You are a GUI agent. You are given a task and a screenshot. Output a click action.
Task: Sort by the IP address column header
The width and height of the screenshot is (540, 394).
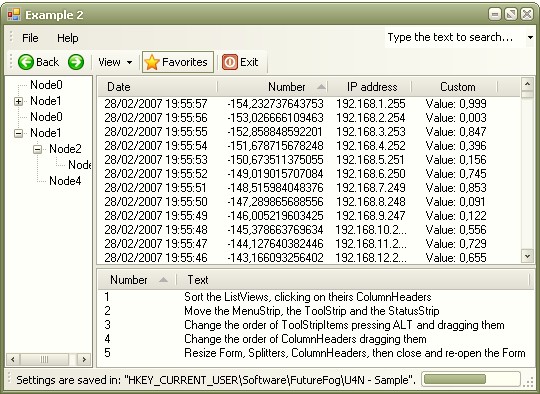(370, 87)
